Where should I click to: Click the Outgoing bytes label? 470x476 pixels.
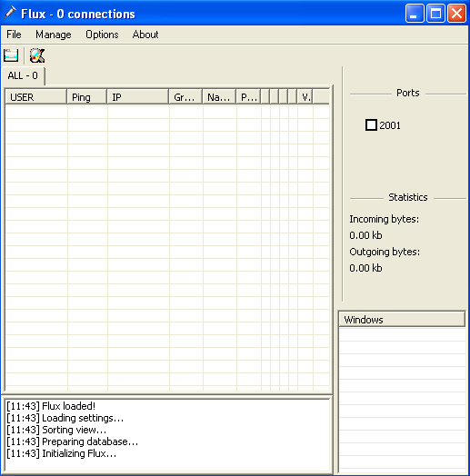click(385, 252)
